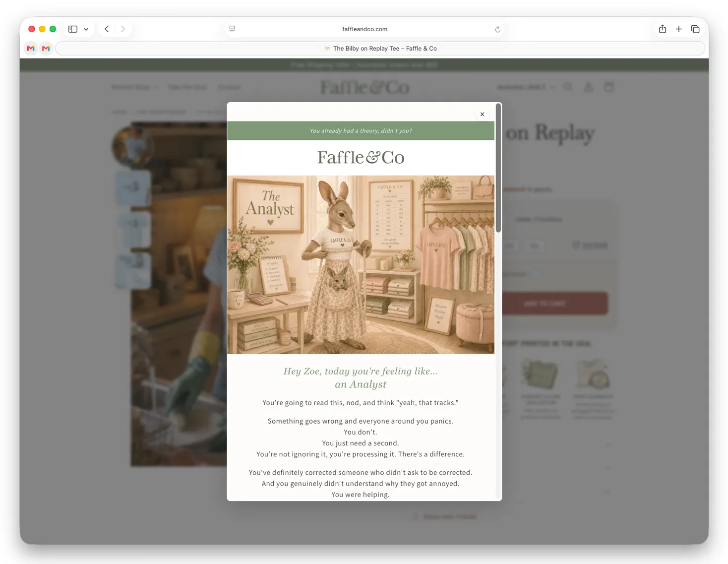
Task: Open the page settings icon in address bar
Action: point(232,29)
